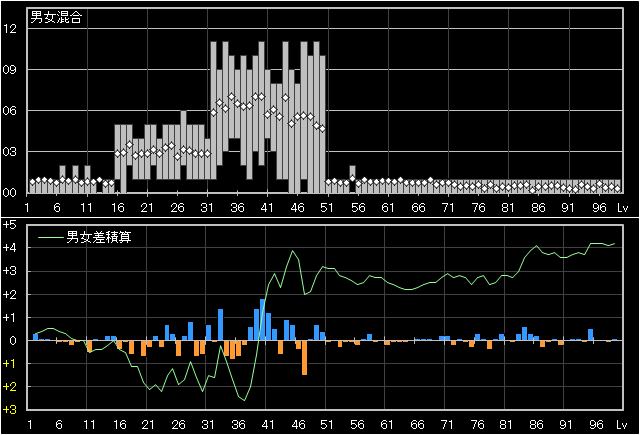Click the Lv axis unit under the 男女混合 chart
This screenshot has width=640, height=435.
pyautogui.click(x=622, y=208)
